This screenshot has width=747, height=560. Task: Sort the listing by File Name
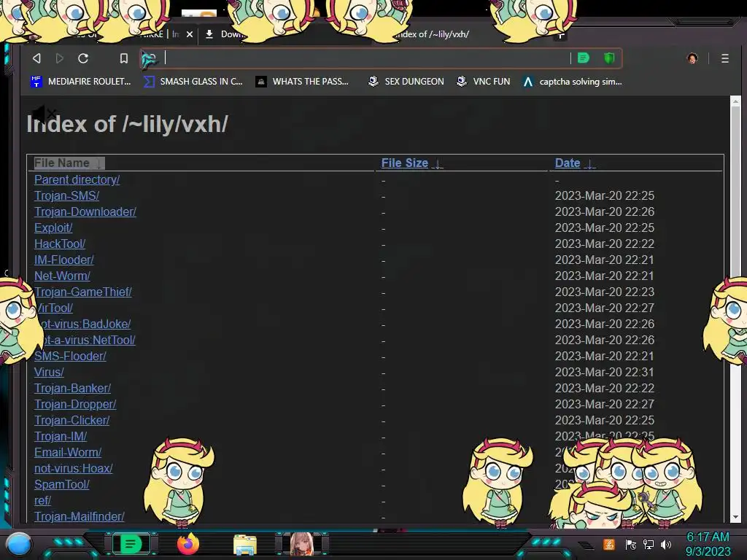point(69,163)
